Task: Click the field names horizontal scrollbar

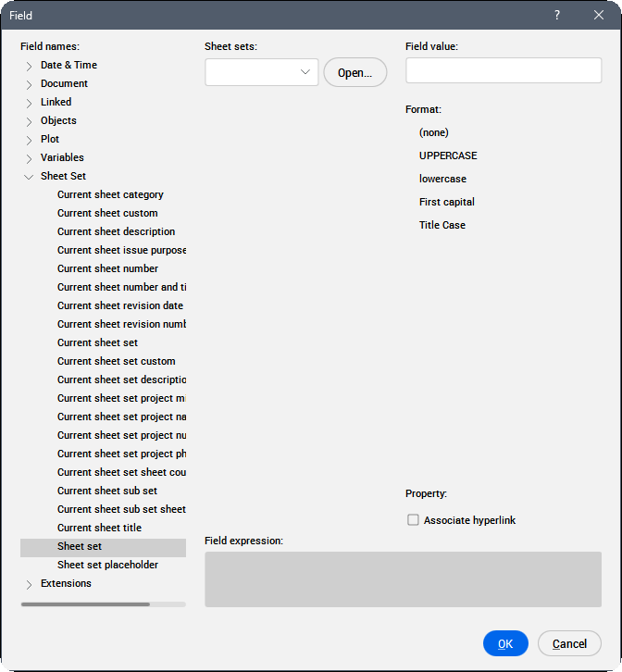Action: [x=85, y=604]
